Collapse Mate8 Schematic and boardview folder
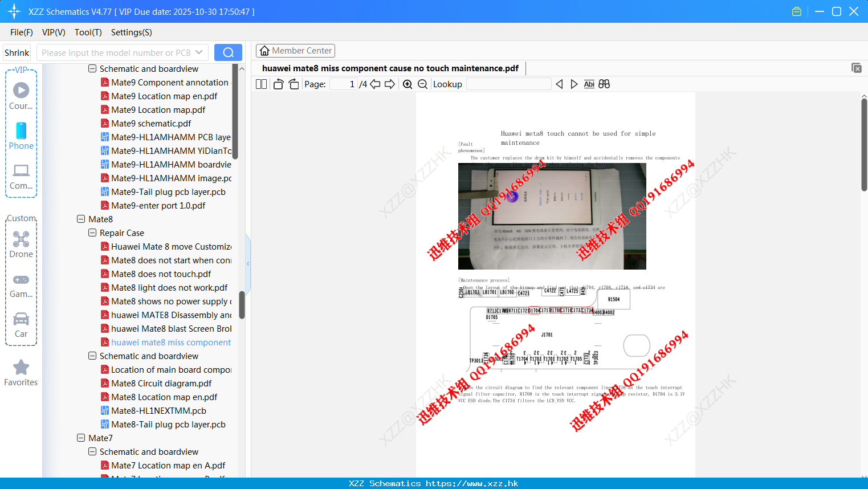 pos(92,356)
